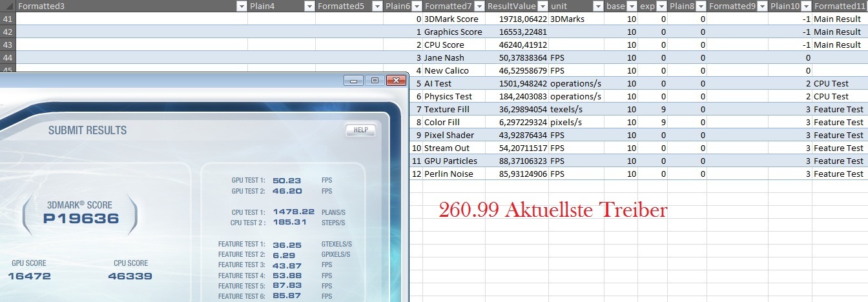
Task: Select the 'Graphics Score' cell
Action: (x=454, y=32)
